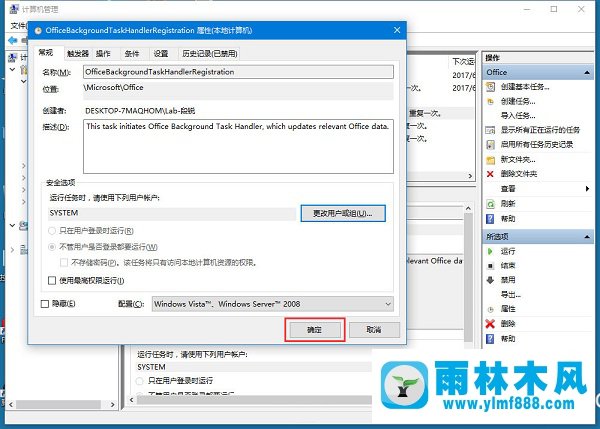Click the Computer Management window title icon
This screenshot has height=429, width=600.
[x=14, y=9]
